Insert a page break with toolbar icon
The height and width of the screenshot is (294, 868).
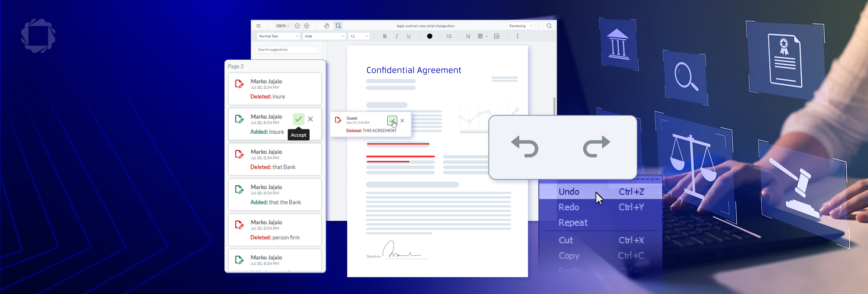tap(468, 36)
